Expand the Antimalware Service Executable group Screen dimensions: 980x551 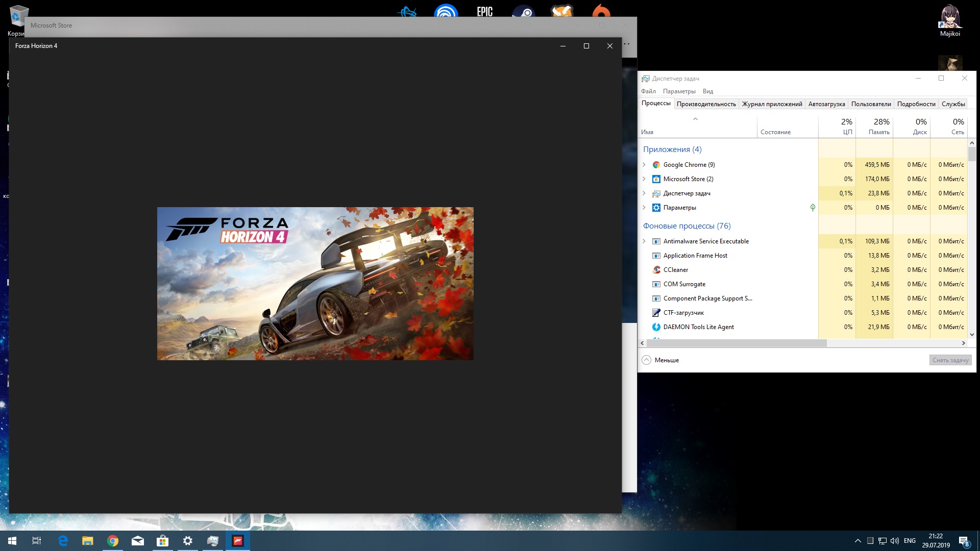pos(644,241)
